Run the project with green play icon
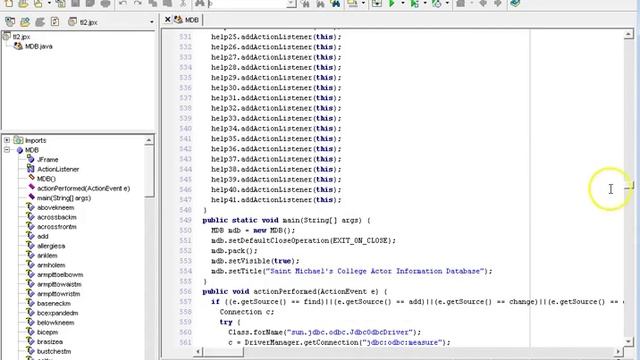 391,4
